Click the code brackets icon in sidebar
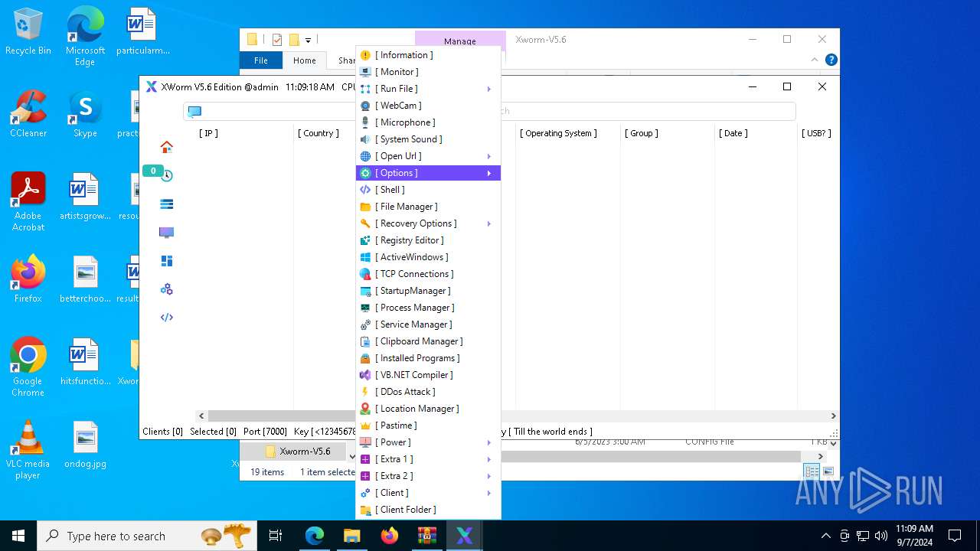 [x=166, y=318]
